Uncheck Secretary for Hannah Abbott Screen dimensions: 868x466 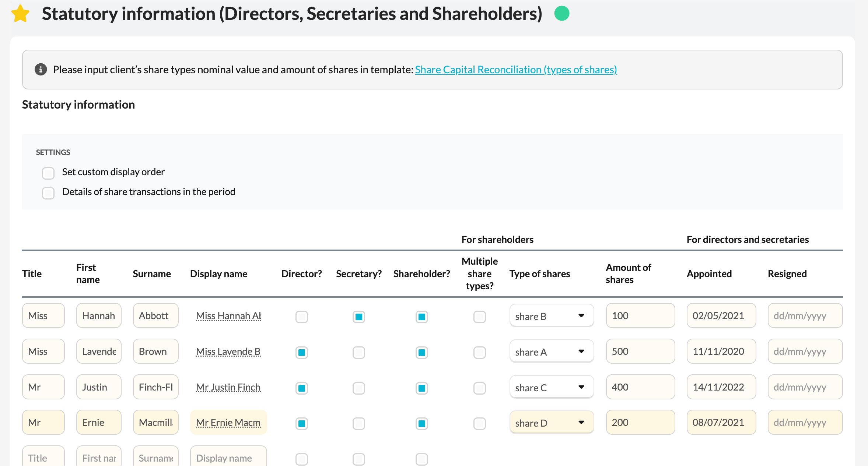[x=358, y=317]
